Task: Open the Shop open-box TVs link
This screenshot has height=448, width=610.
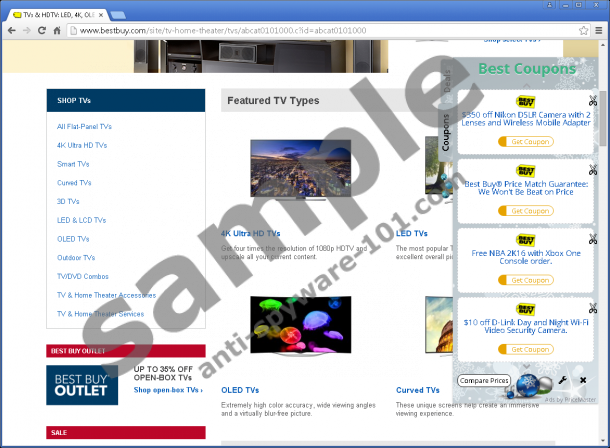Action: tap(168, 390)
